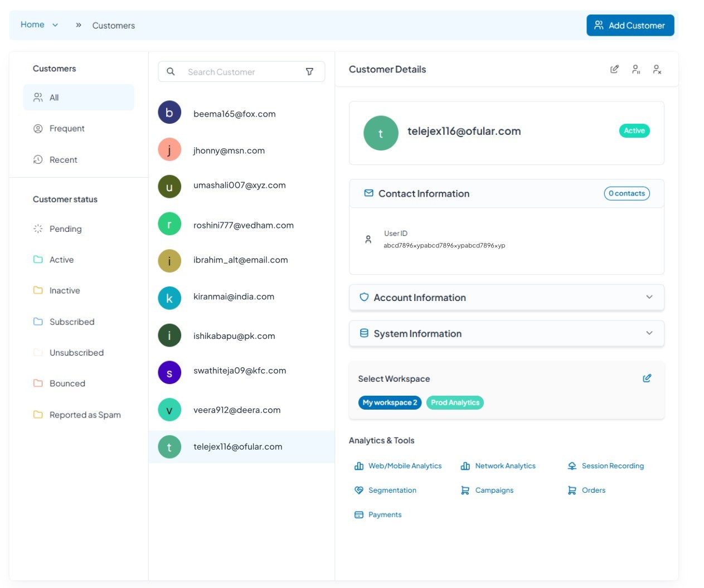Edit Select Workspace using the pencil icon
Image resolution: width=704 pixels, height=588 pixels.
click(647, 378)
